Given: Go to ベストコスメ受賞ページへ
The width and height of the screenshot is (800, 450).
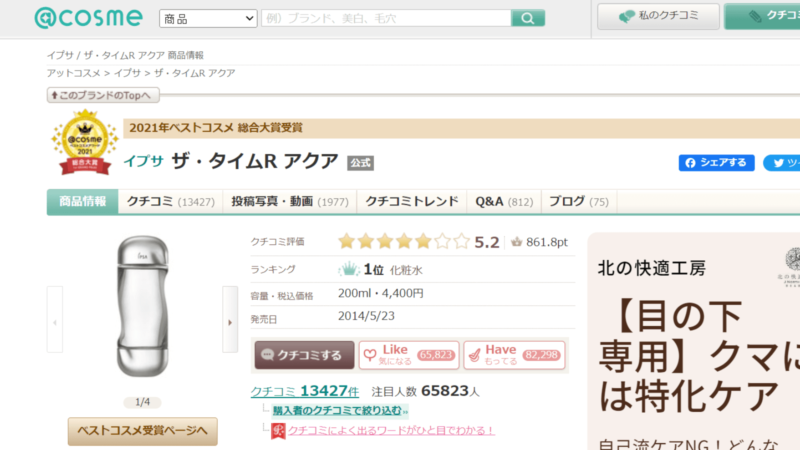Looking at the screenshot, I should click(142, 431).
